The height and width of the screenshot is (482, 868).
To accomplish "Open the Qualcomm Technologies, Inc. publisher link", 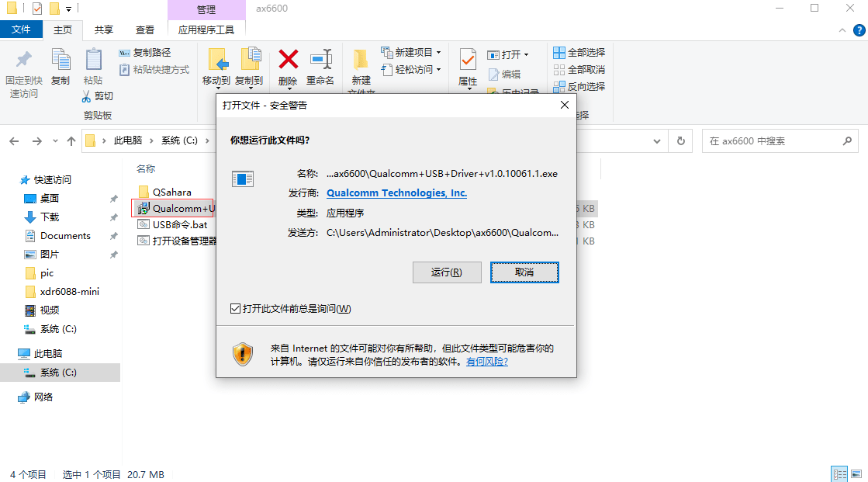I will click(396, 192).
